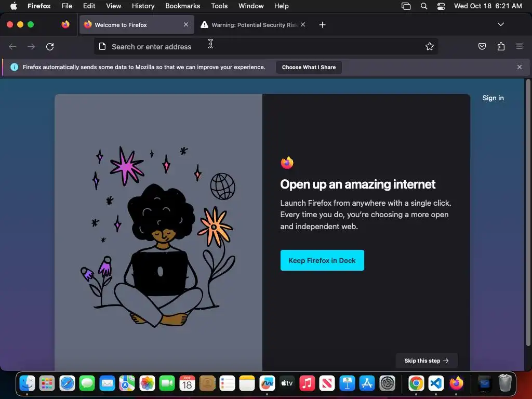Click Firefox icon in the Dock
The width and height of the screenshot is (532, 399).
coord(456,383)
